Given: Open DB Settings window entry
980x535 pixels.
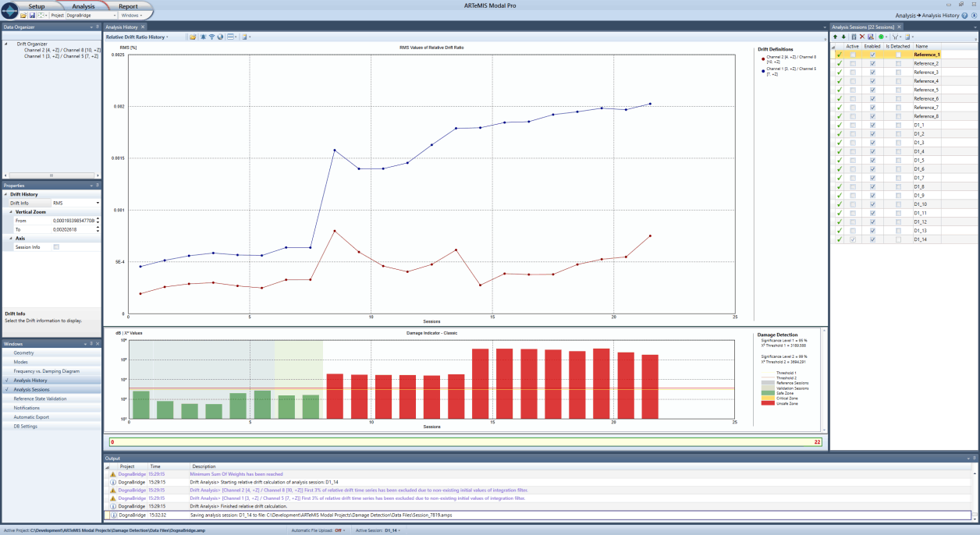Looking at the screenshot, I should coord(51,427).
